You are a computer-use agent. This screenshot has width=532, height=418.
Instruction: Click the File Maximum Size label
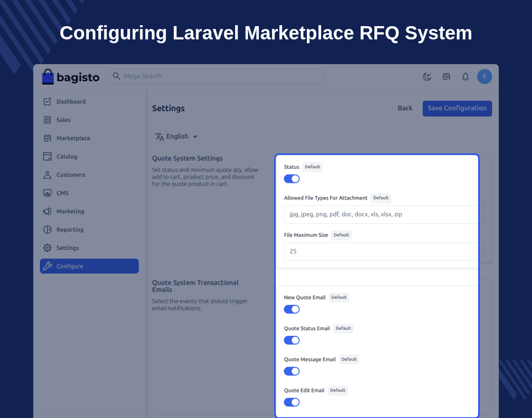click(x=306, y=235)
